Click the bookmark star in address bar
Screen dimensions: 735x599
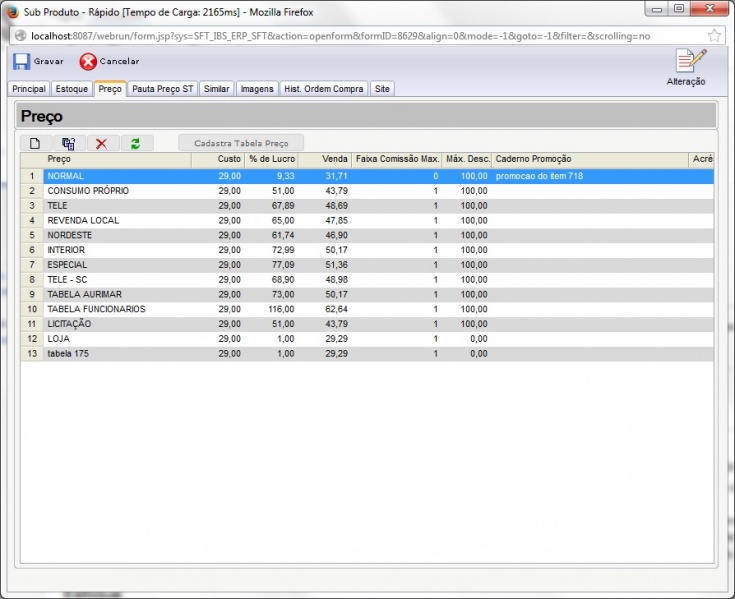[714, 36]
